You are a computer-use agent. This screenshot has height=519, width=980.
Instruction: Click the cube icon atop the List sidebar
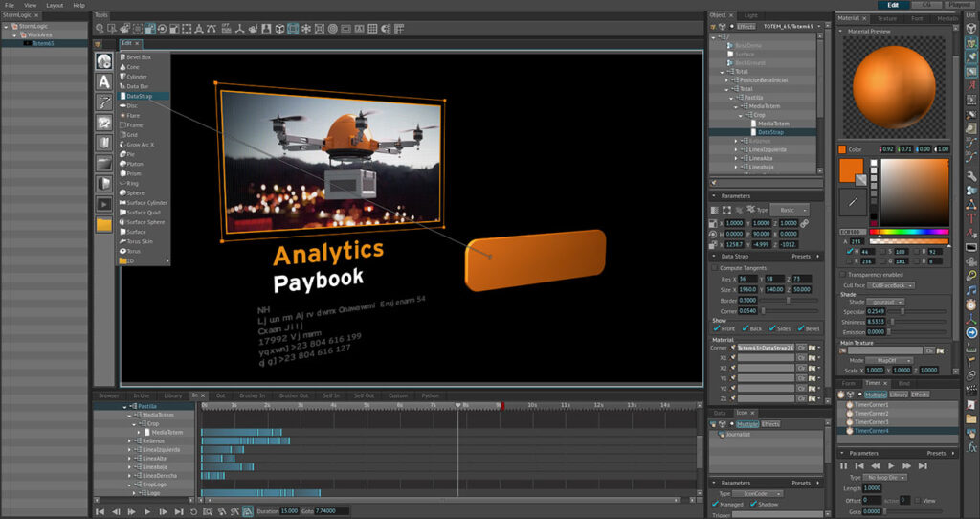click(971, 29)
